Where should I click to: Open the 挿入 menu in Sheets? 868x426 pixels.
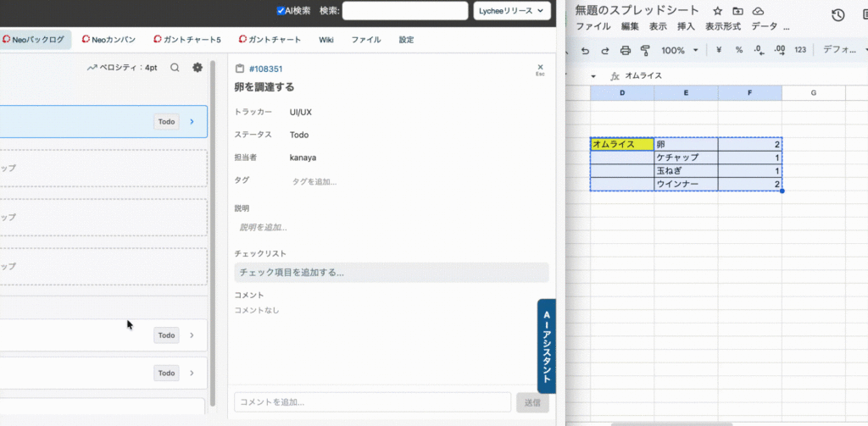687,27
